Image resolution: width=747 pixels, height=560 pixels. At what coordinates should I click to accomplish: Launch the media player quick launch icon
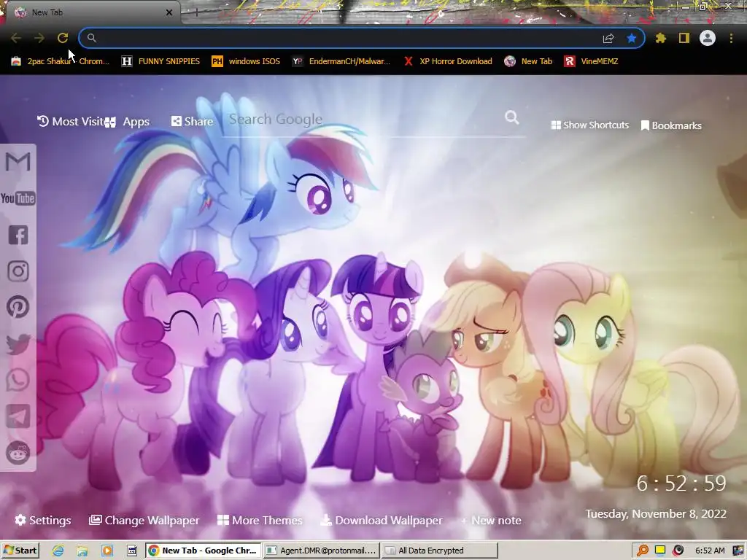pos(107,551)
